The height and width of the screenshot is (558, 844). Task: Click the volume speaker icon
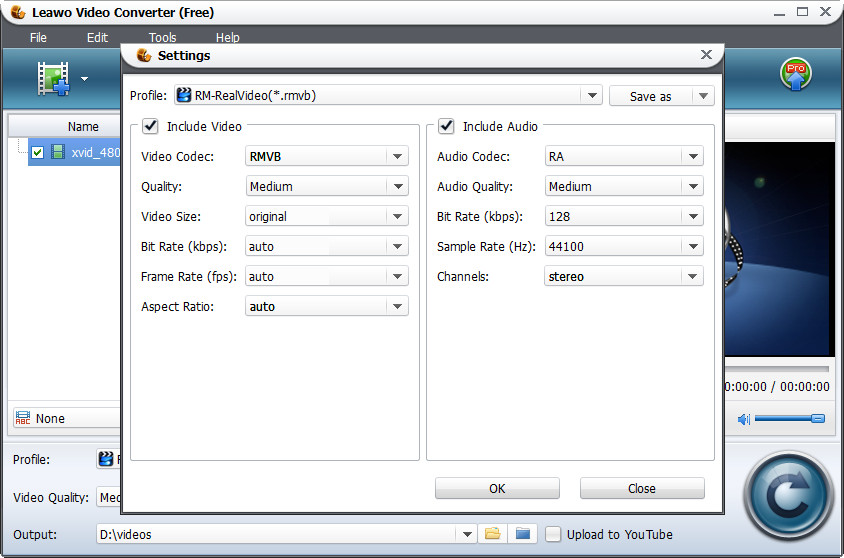(x=744, y=419)
